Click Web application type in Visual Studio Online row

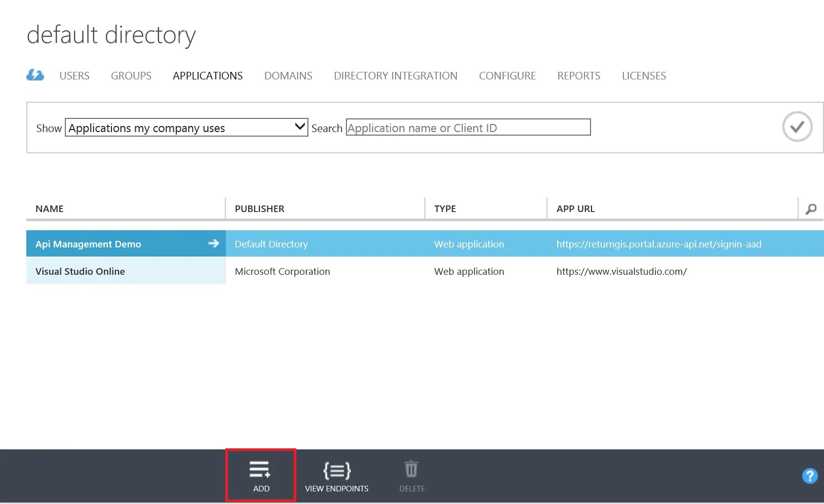tap(469, 271)
